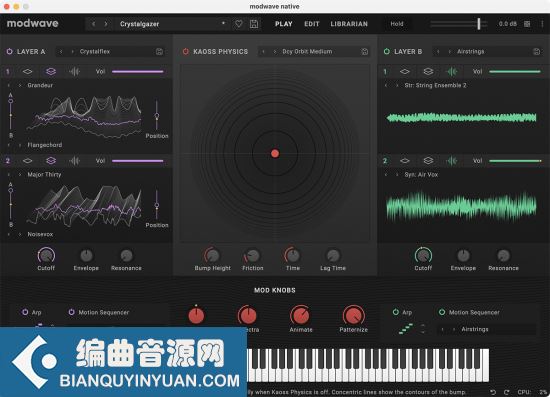Step to the next Layer A program after Crystalflex

73,52
